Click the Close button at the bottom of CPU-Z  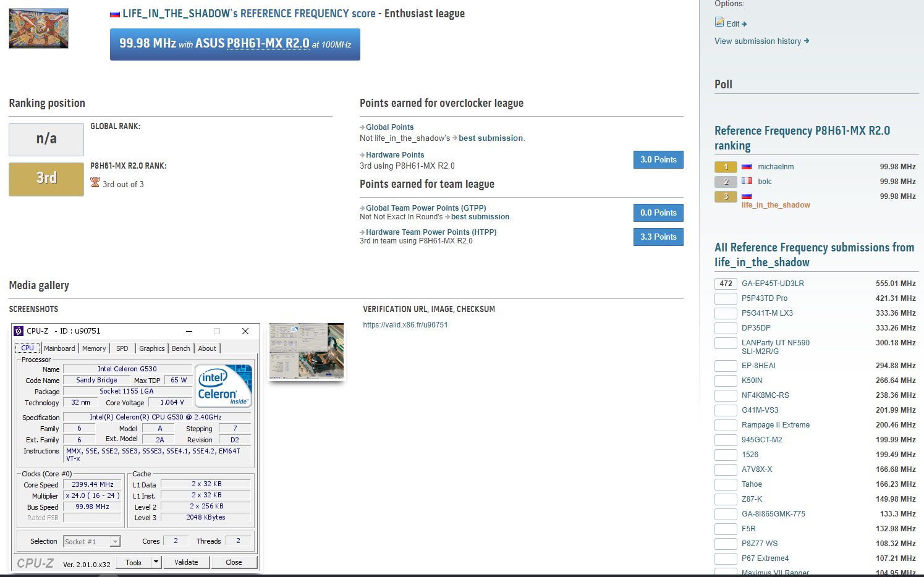(x=234, y=562)
